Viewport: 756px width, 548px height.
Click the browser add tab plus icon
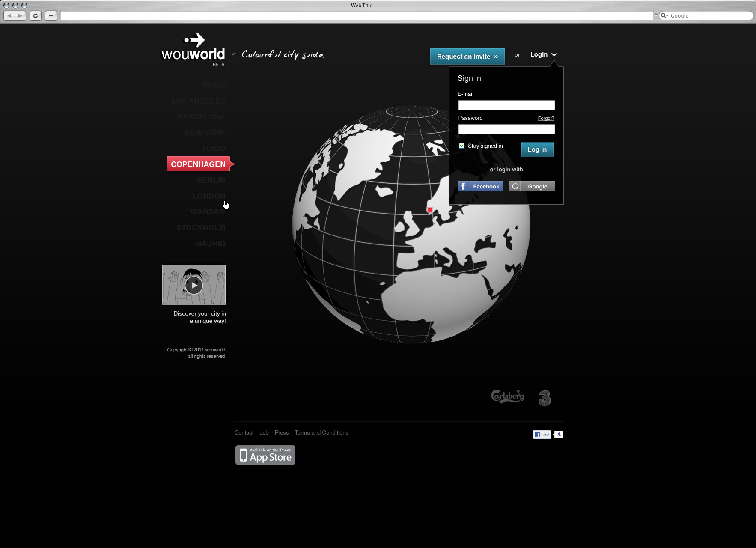(x=51, y=16)
